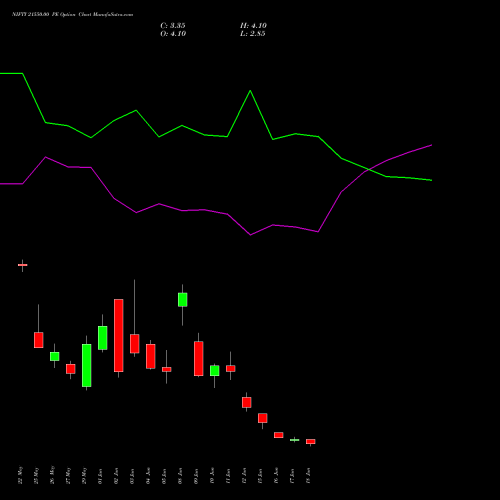Select the 27 May date label
The width and height of the screenshot is (500, 500).
coord(68,475)
